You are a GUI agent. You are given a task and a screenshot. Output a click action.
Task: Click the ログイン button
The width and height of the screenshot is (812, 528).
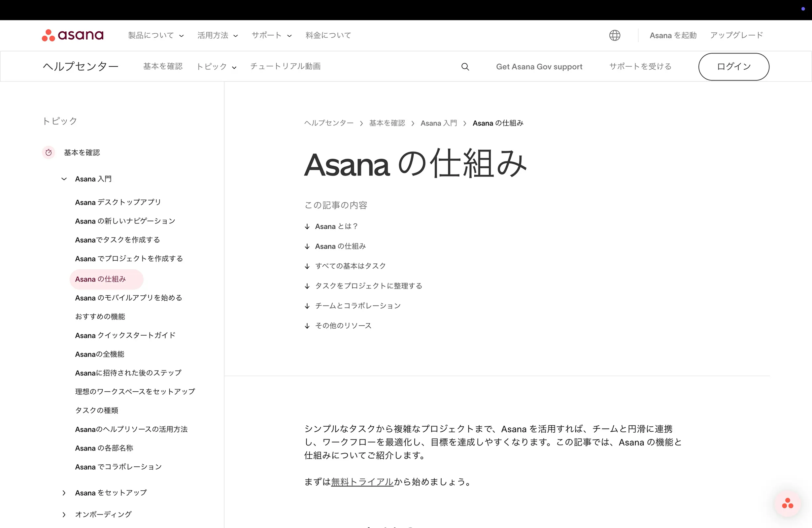coord(733,67)
